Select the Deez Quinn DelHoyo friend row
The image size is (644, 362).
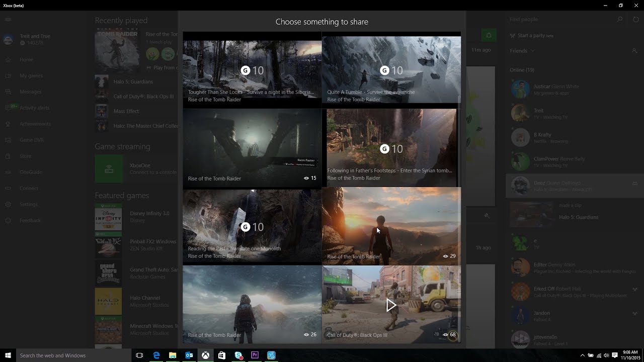(x=574, y=186)
